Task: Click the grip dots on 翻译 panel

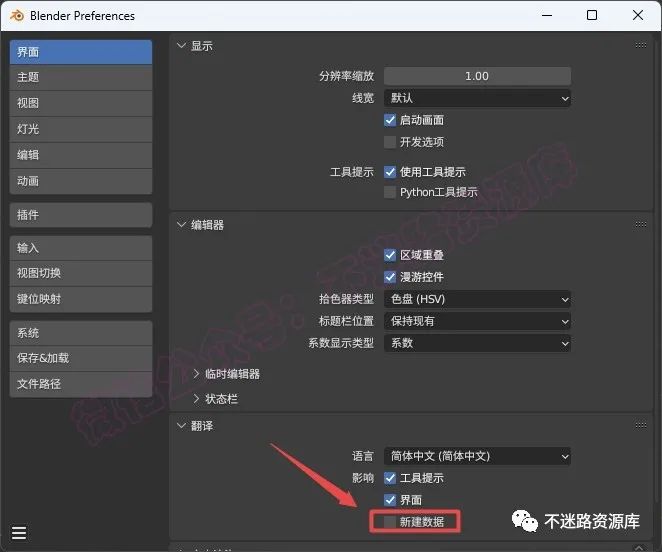Action: [x=640, y=425]
